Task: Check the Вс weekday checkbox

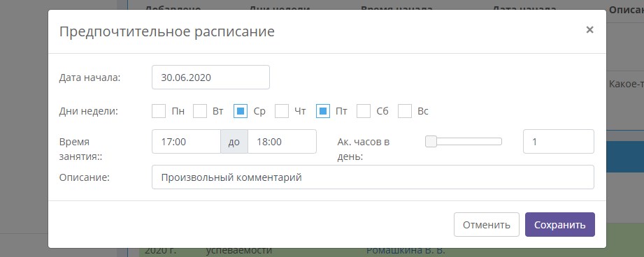Action: coord(405,111)
